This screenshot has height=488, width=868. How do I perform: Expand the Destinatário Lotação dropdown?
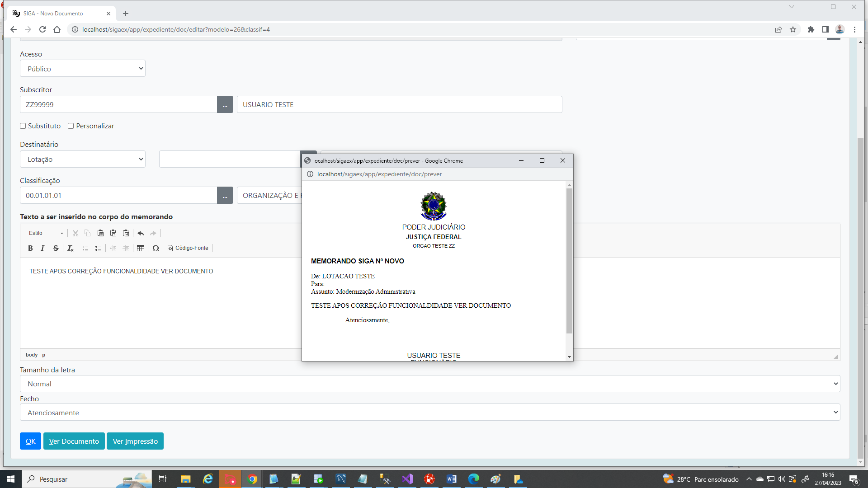[x=83, y=159]
